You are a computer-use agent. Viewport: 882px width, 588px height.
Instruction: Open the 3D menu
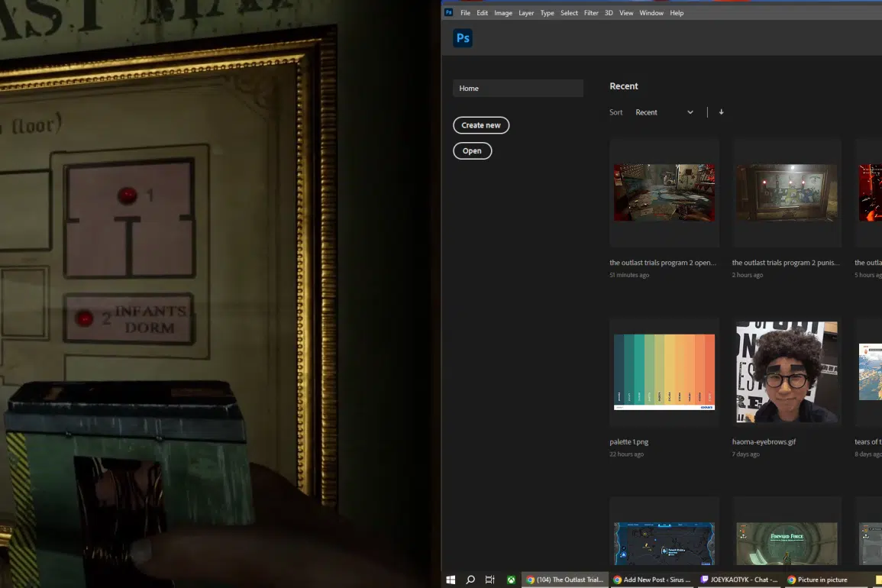(x=609, y=13)
